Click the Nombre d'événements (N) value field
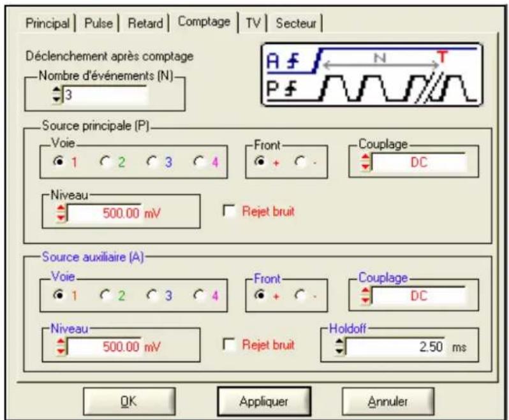Viewport: 509px width, 420px height. [105, 96]
